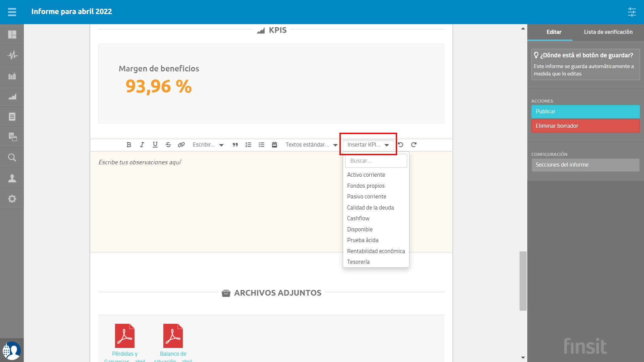Open the document report icon in sidebar

click(x=12, y=117)
